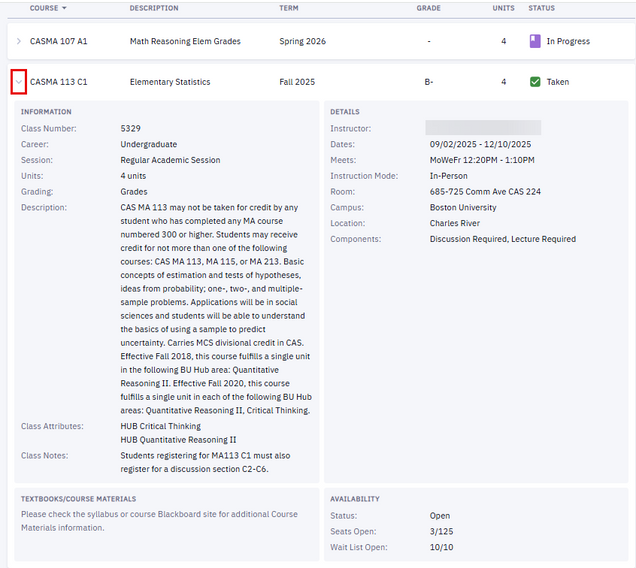
Task: Click class number 5329
Action: [130, 129]
